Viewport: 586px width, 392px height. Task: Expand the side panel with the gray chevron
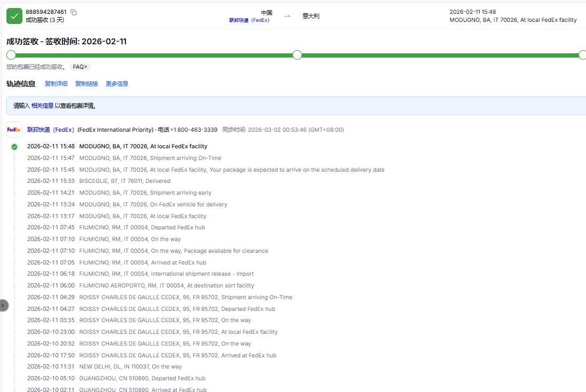(x=3, y=305)
